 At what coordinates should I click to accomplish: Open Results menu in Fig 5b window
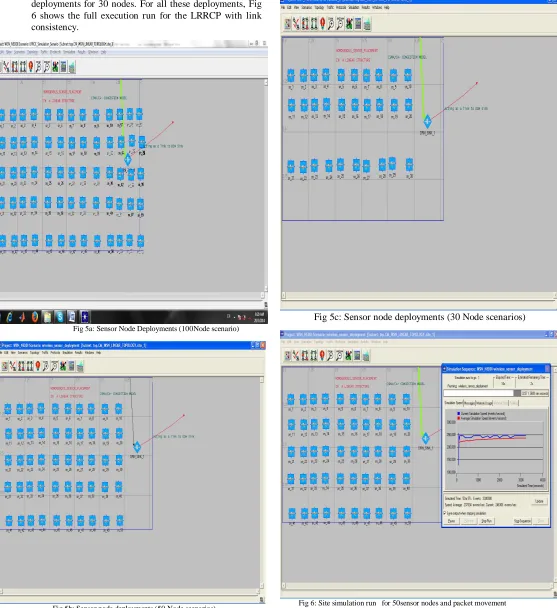tap(79, 353)
